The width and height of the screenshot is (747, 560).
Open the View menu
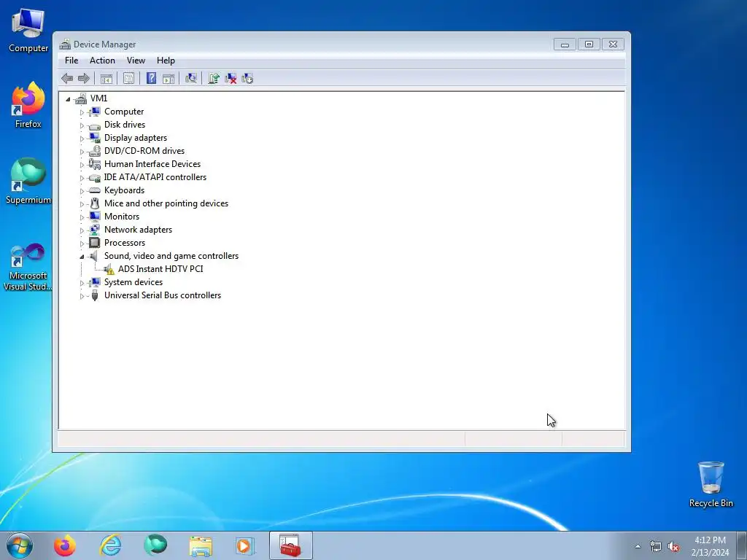pyautogui.click(x=136, y=61)
